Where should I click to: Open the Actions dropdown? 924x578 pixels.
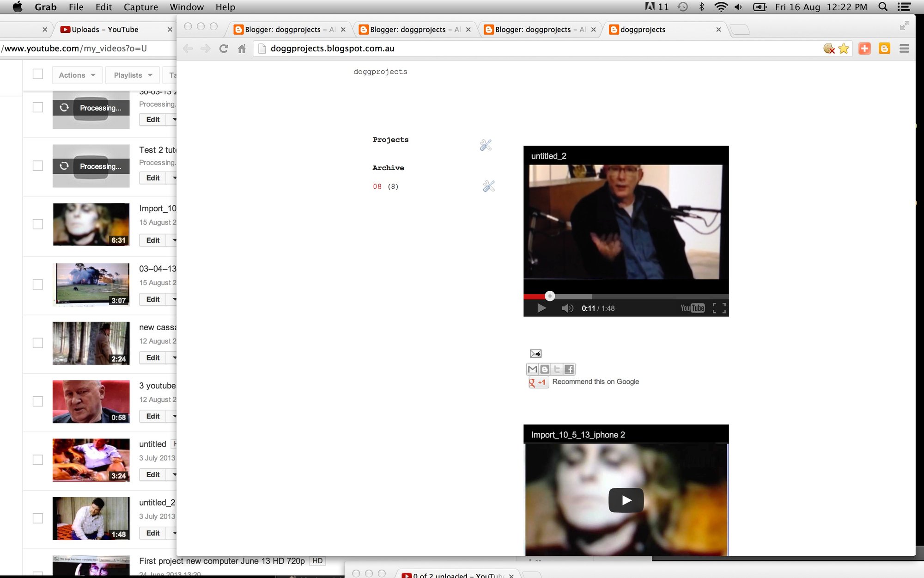(x=77, y=75)
